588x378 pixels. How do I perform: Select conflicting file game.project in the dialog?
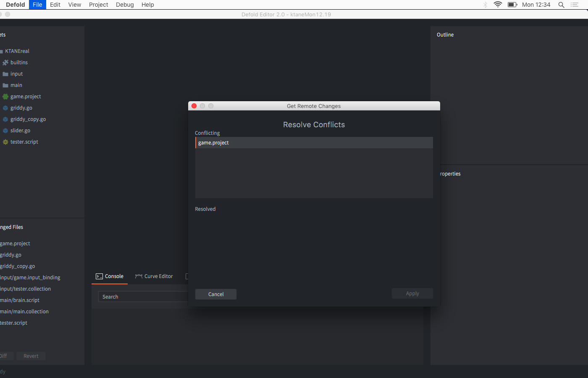point(314,143)
